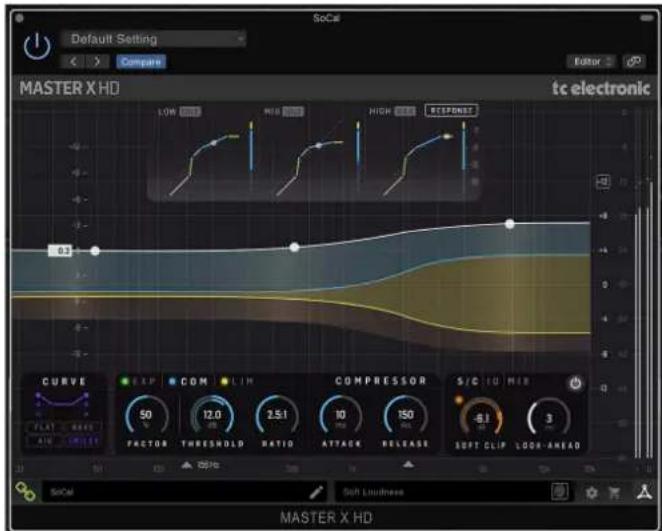Image resolution: width=662 pixels, height=531 pixels.
Task: Click the pencil edit icon
Action: [316, 492]
